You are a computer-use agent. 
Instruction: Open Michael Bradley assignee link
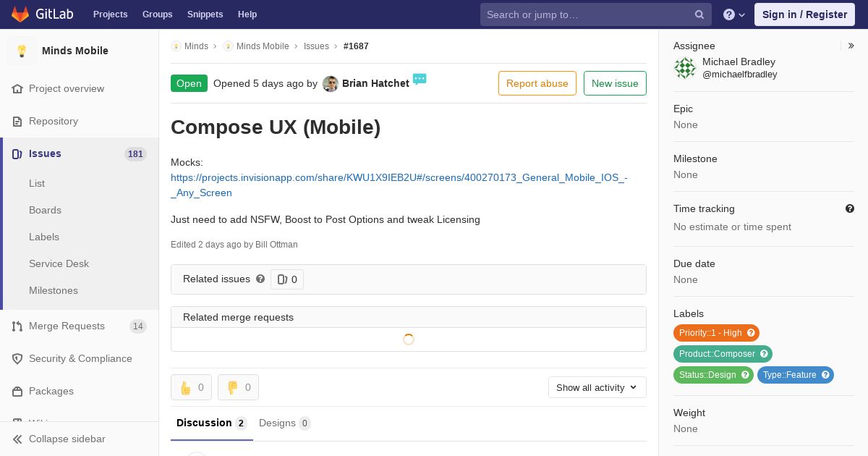(x=739, y=68)
